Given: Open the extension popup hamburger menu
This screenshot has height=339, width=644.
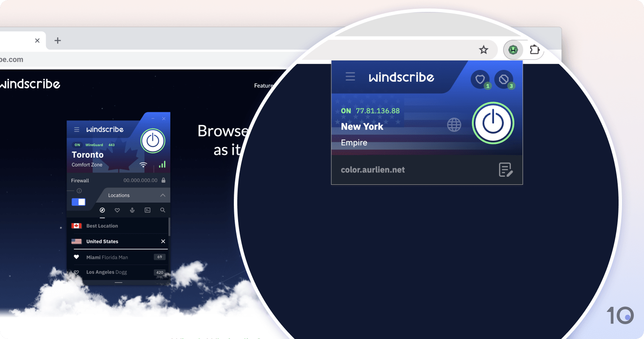Looking at the screenshot, I should click(x=350, y=76).
